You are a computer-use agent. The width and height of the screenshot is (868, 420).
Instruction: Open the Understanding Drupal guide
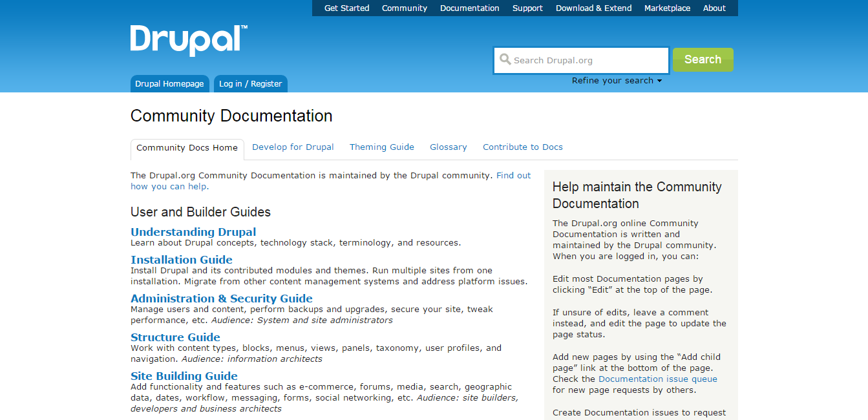click(x=193, y=232)
